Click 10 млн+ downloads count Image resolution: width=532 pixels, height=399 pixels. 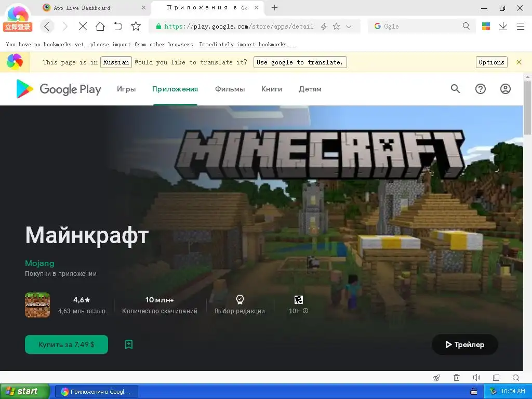(159, 300)
